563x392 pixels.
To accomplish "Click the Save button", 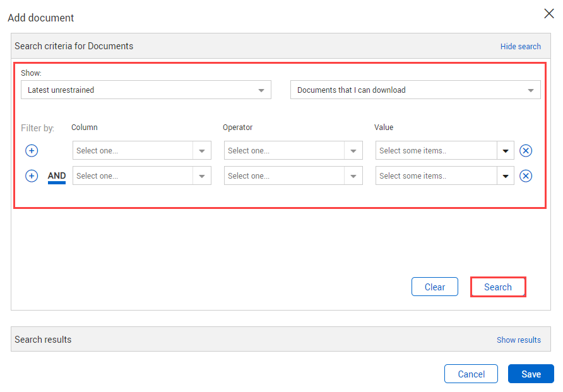I will tap(531, 374).
